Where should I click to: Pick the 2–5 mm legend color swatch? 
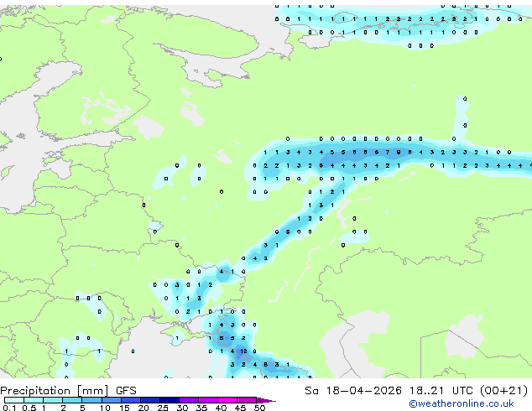point(72,400)
